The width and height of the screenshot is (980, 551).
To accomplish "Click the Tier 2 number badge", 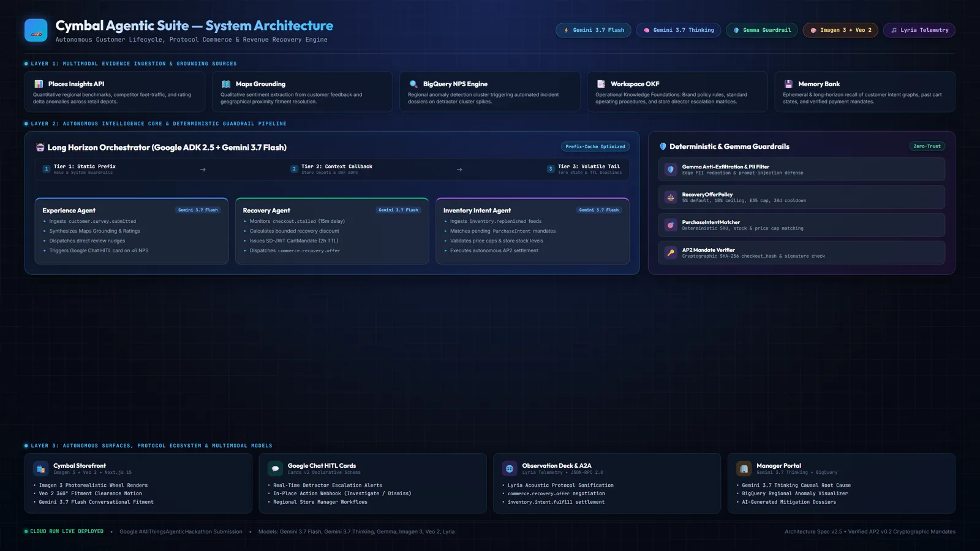I will [294, 169].
